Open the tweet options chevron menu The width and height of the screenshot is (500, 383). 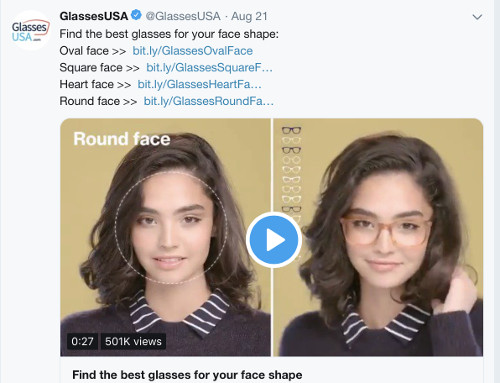pos(477,17)
